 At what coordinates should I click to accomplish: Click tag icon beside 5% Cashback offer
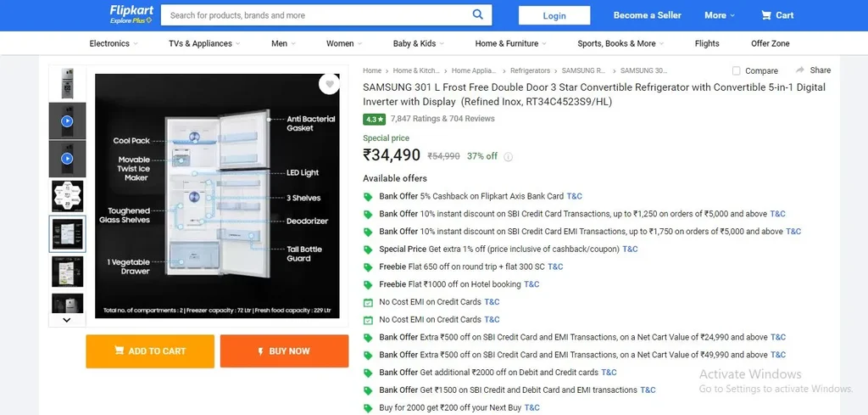click(368, 197)
